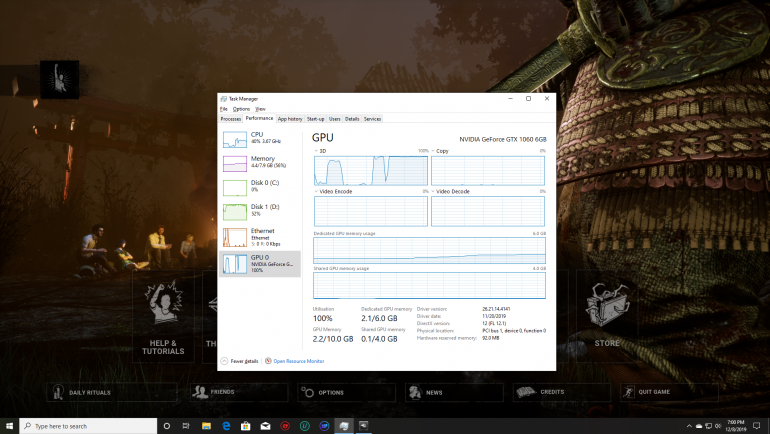Image resolution: width=770 pixels, height=434 pixels.
Task: Open Daily Rituals in the game
Action: [112, 392]
